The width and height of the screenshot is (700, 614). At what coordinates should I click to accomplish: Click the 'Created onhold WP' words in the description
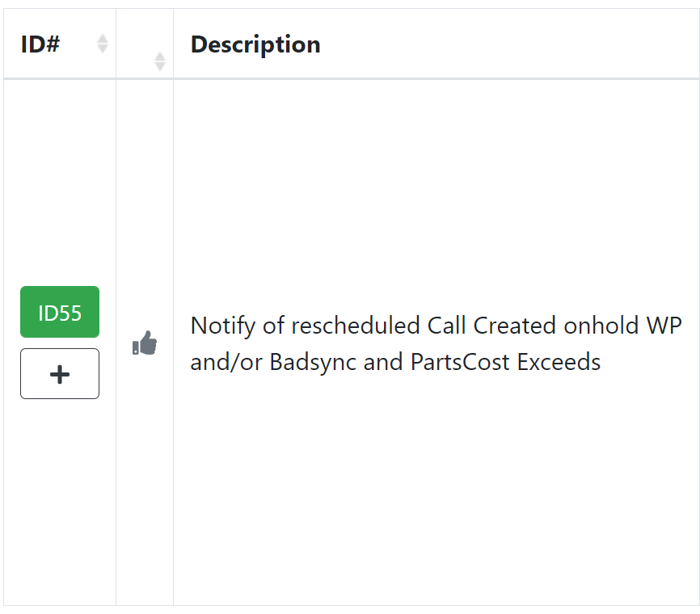[577, 326]
